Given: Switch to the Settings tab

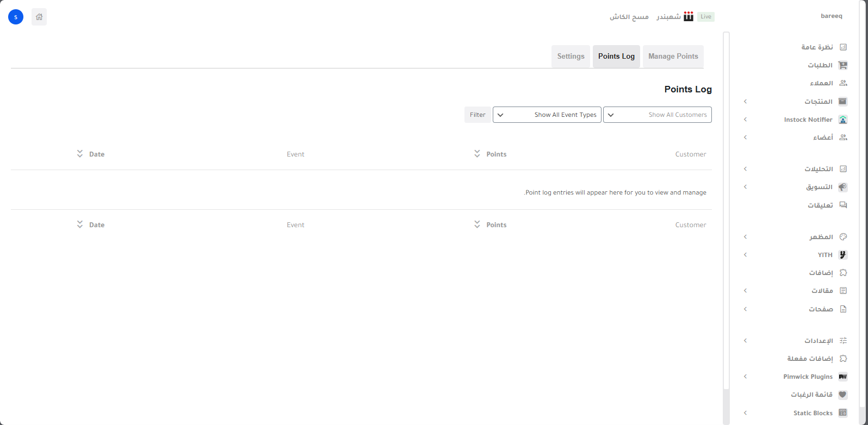Looking at the screenshot, I should (x=571, y=57).
